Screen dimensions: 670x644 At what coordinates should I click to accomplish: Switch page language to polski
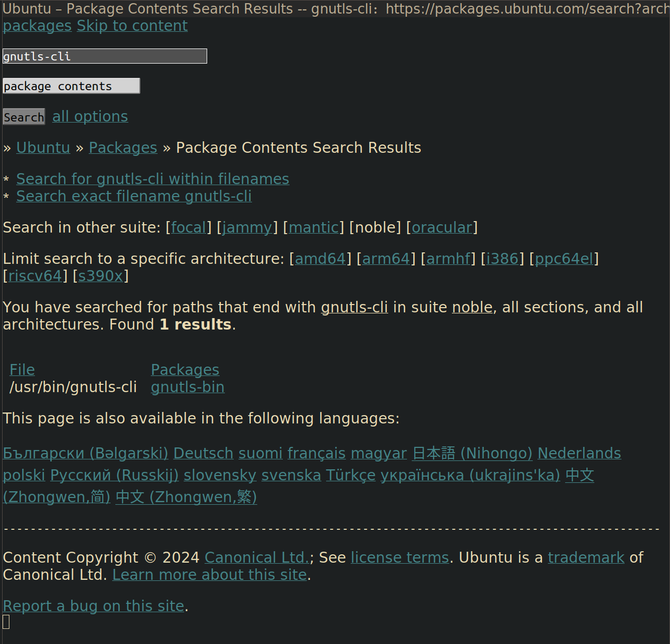point(24,475)
